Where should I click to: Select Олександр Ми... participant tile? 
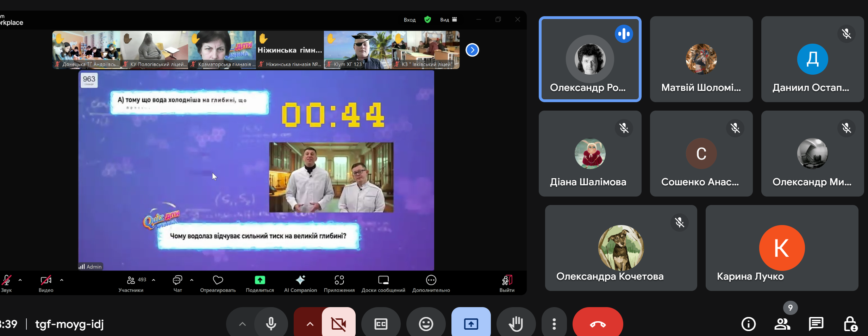point(812,154)
